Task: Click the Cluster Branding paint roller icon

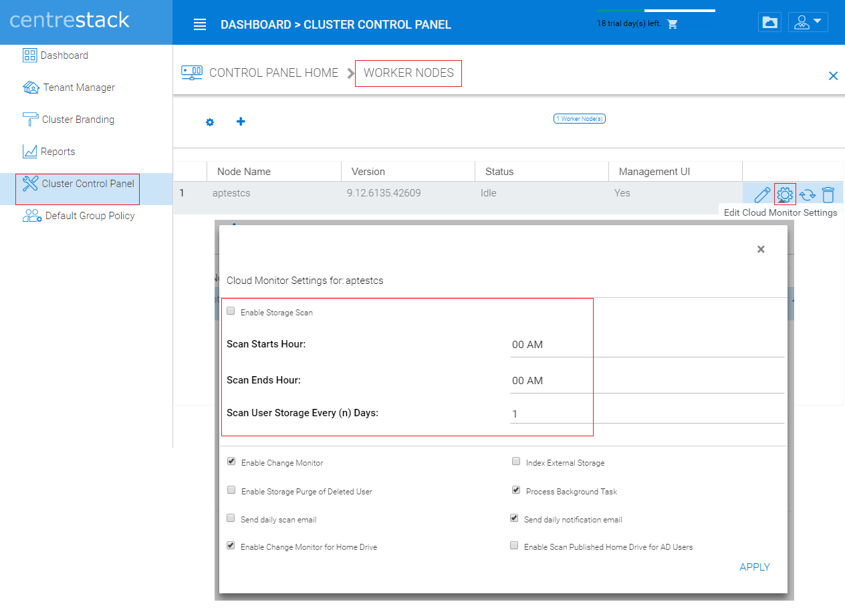Action: pos(30,120)
